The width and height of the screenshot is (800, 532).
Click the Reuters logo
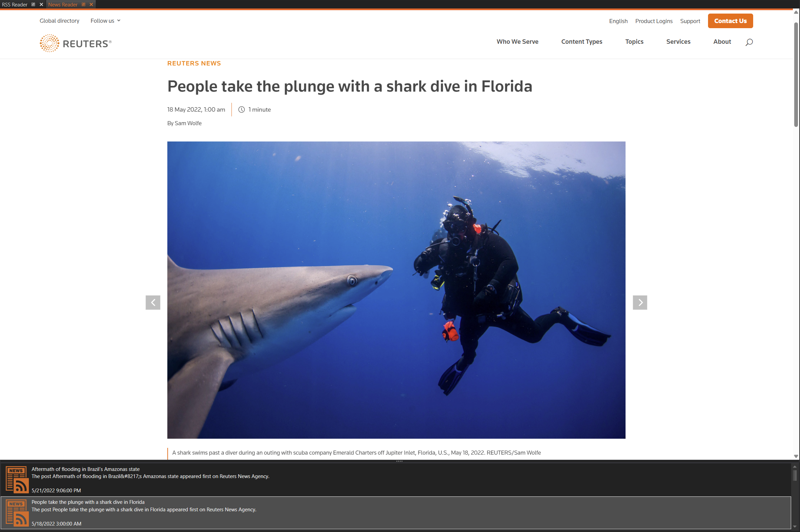(75, 43)
